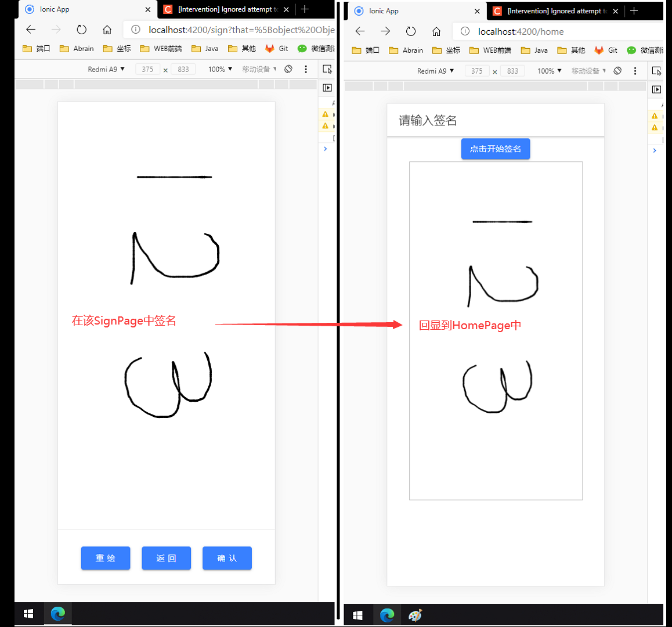The image size is (672, 627).
Task: Click Edge icon on left taskbar
Action: (58, 614)
